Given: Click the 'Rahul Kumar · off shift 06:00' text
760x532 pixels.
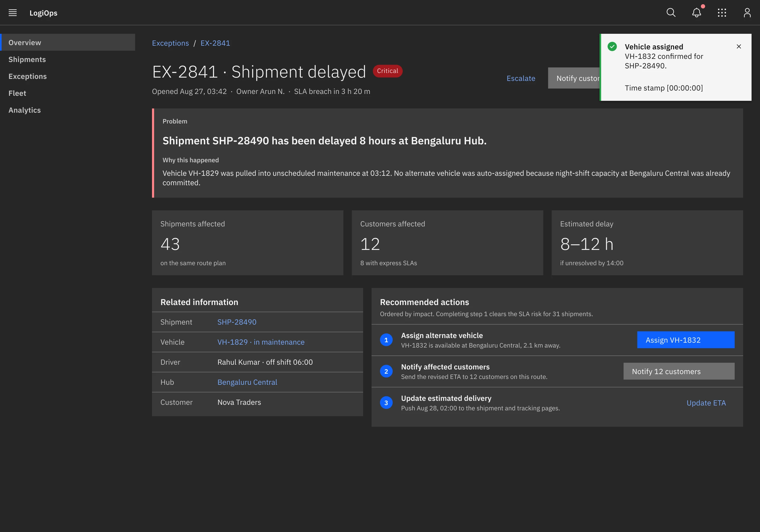Looking at the screenshot, I should pos(265,362).
